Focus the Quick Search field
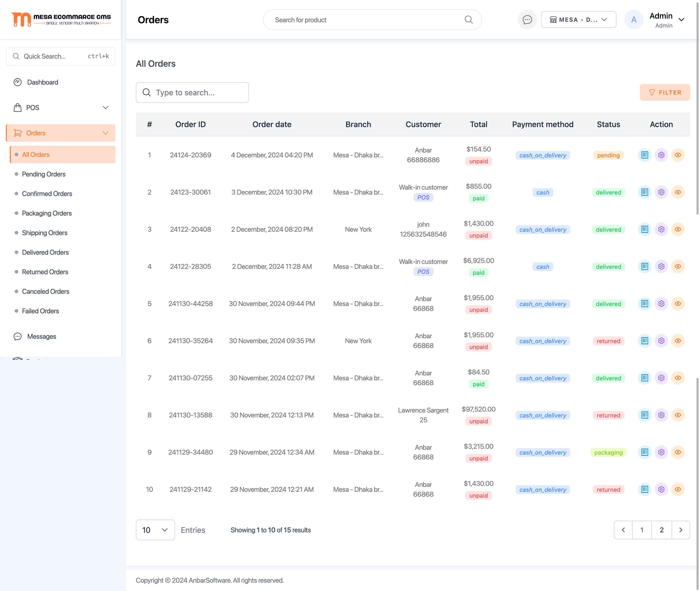The height and width of the screenshot is (591, 700). click(x=61, y=56)
